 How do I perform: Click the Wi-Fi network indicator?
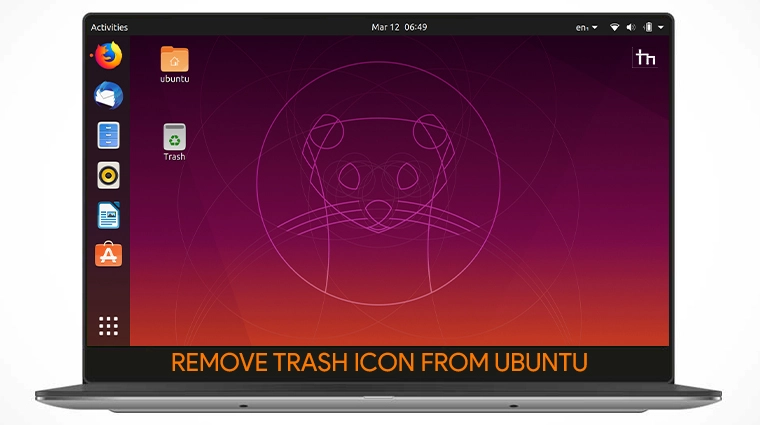614,27
